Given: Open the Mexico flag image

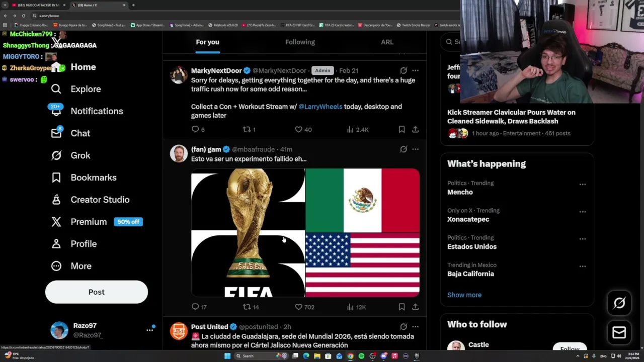Looking at the screenshot, I should point(362,200).
